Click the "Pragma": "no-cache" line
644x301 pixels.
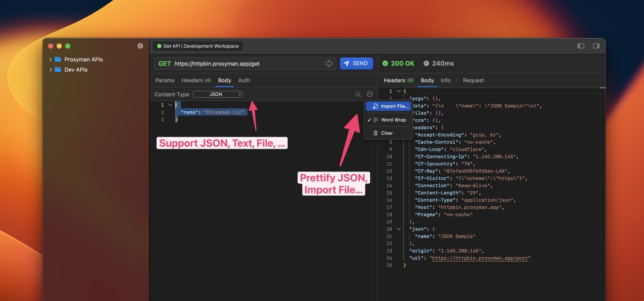point(444,214)
